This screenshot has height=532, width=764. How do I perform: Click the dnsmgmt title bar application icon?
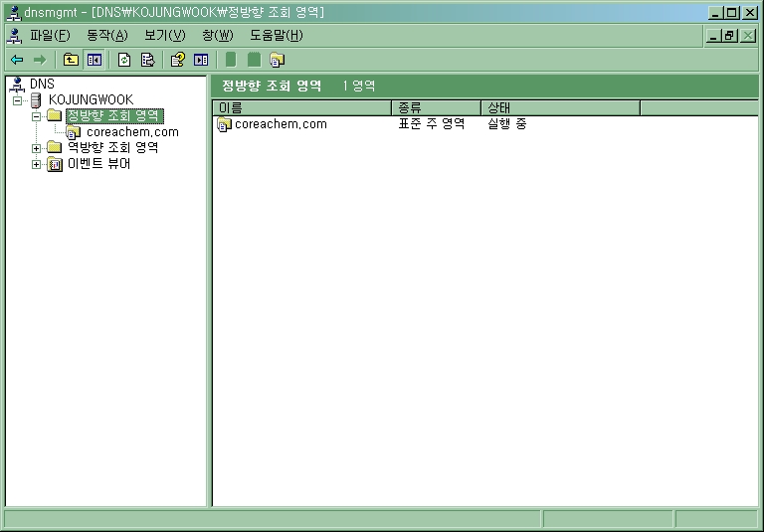click(x=14, y=12)
